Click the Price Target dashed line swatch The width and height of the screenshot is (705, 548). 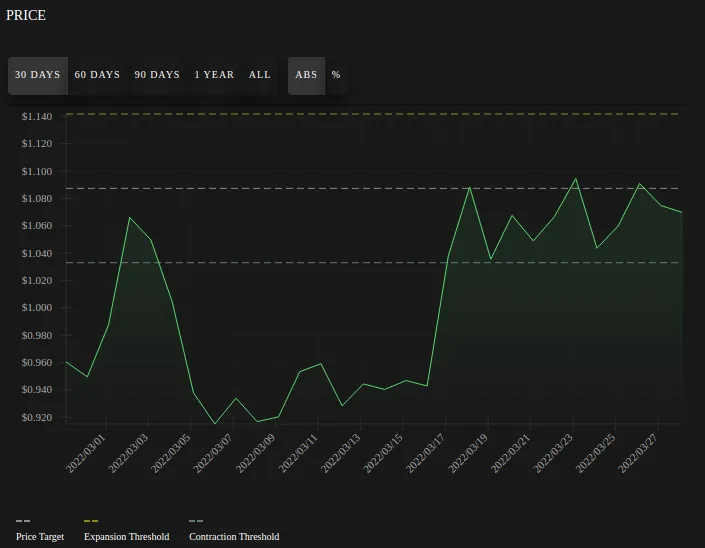(23, 521)
